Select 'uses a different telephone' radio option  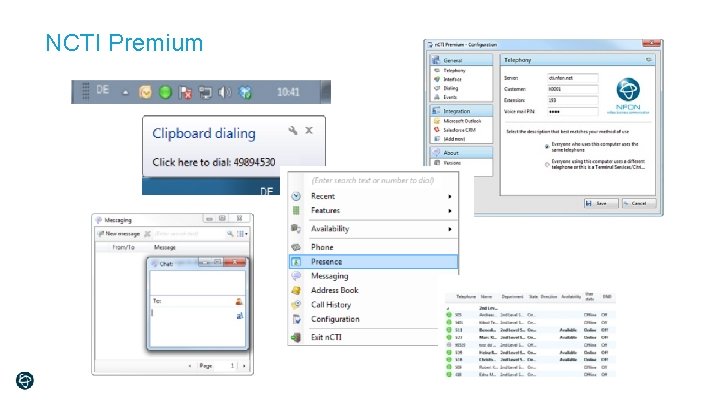[547, 164]
